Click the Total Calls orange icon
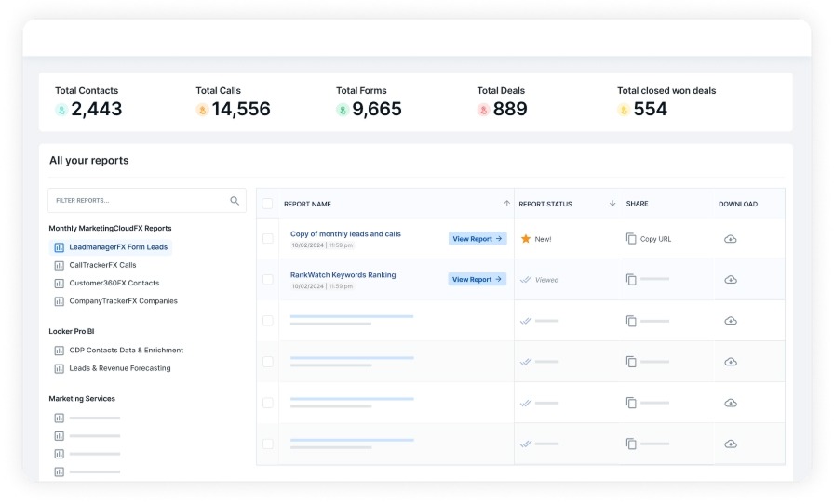The height and width of the screenshot is (504, 834). [202, 110]
